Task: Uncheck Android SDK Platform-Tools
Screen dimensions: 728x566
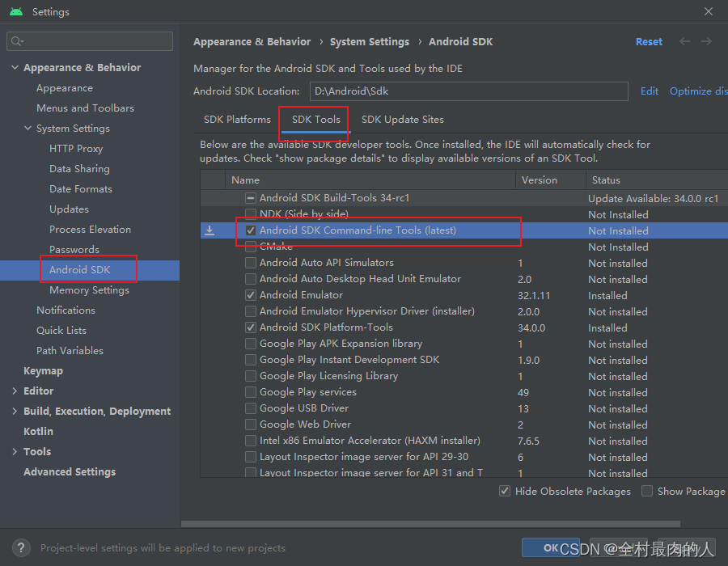Action: point(251,327)
